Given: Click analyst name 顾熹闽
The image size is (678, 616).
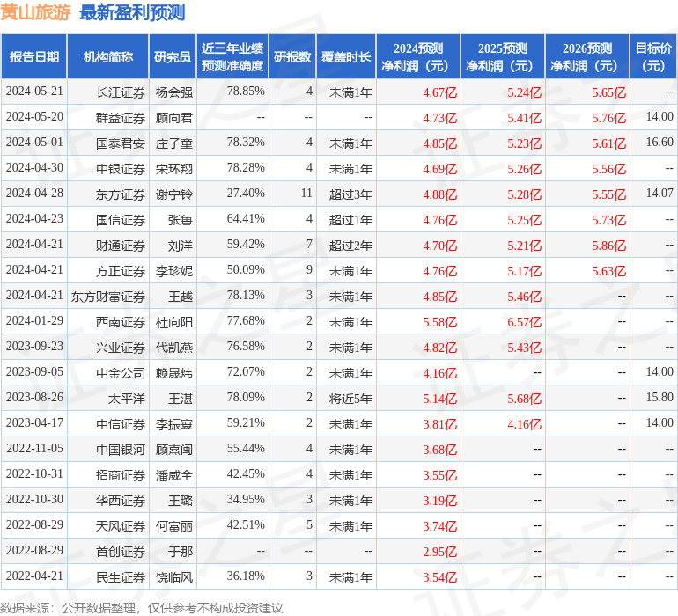Looking at the screenshot, I should click(173, 450).
